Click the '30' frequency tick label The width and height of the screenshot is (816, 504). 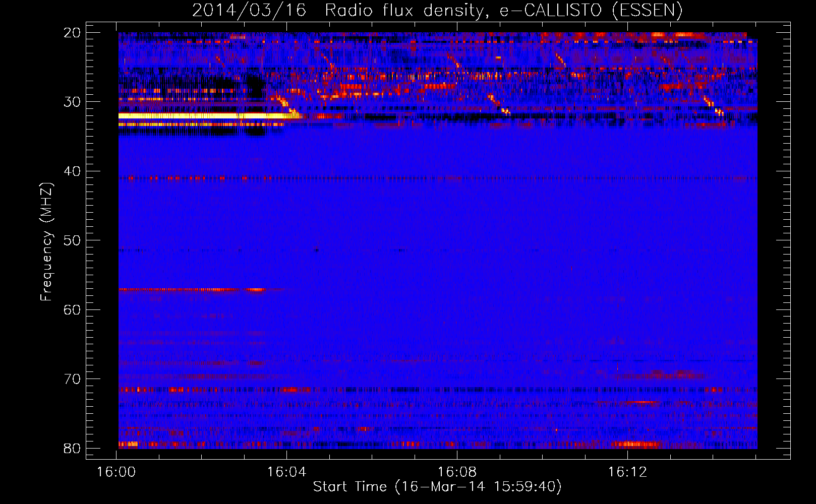[x=73, y=102]
